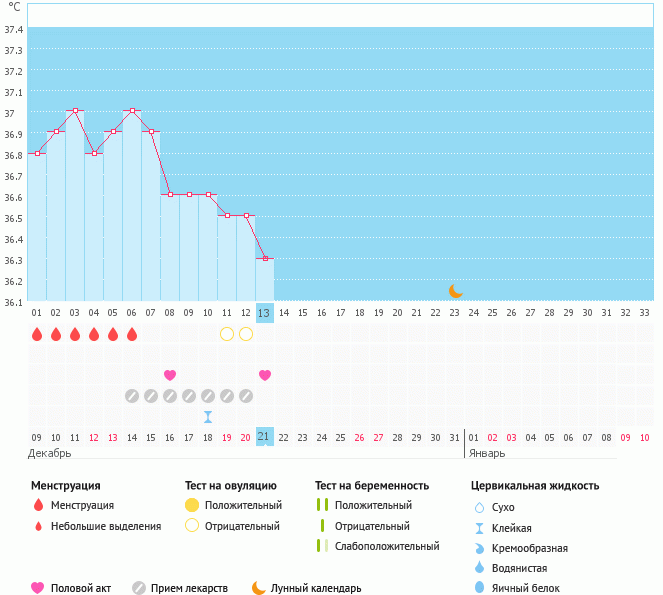The width and height of the screenshot is (663, 595).
Task: Select the negative ovulation test circle on day 11
Action: 227,334
